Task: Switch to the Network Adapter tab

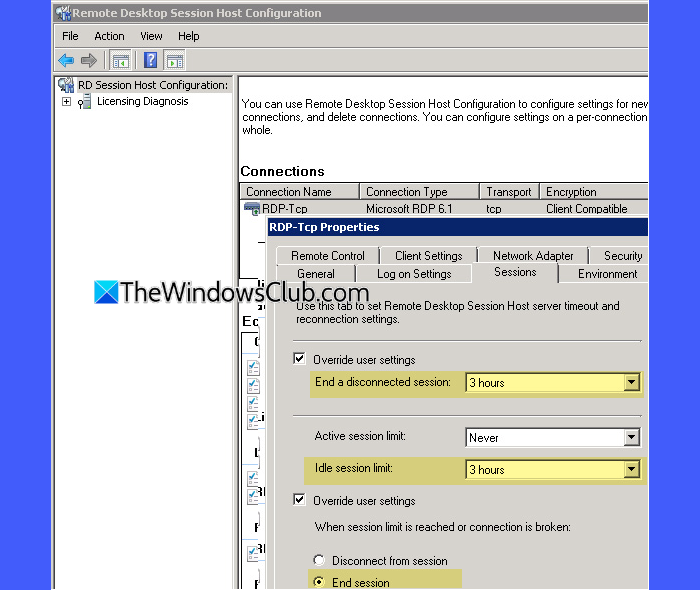Action: click(533, 256)
